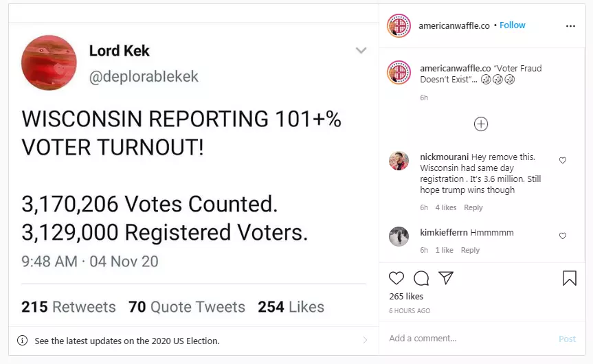This screenshot has width=593, height=364.
Task: Open nickmourani's profile avatar
Action: click(x=399, y=161)
